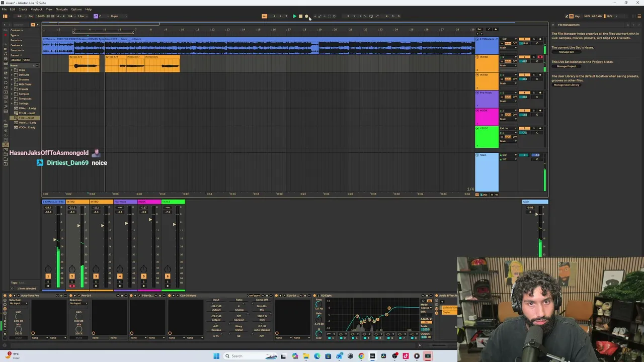Open the Windows Start menu
Screen dimensions: 644x362
pos(216,356)
